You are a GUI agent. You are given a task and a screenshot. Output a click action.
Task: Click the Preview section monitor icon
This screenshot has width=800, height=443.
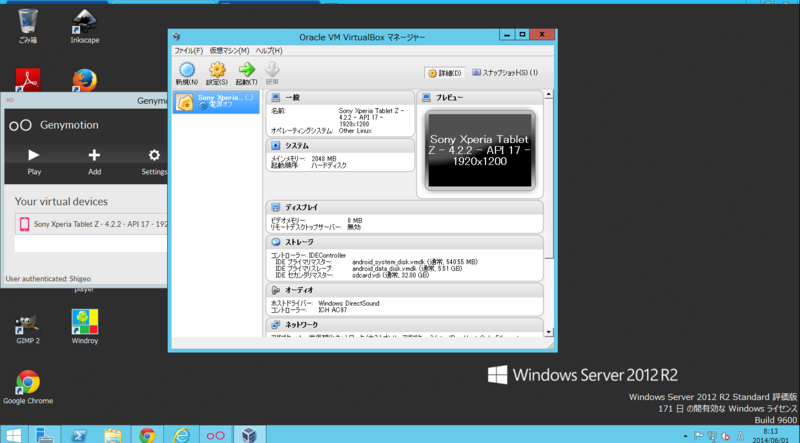427,97
